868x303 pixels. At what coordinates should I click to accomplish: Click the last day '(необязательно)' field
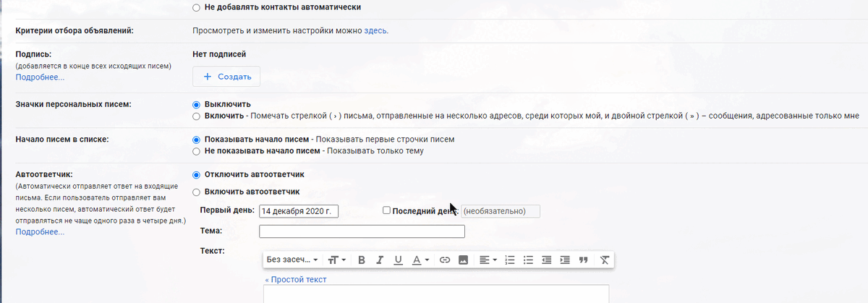(501, 211)
